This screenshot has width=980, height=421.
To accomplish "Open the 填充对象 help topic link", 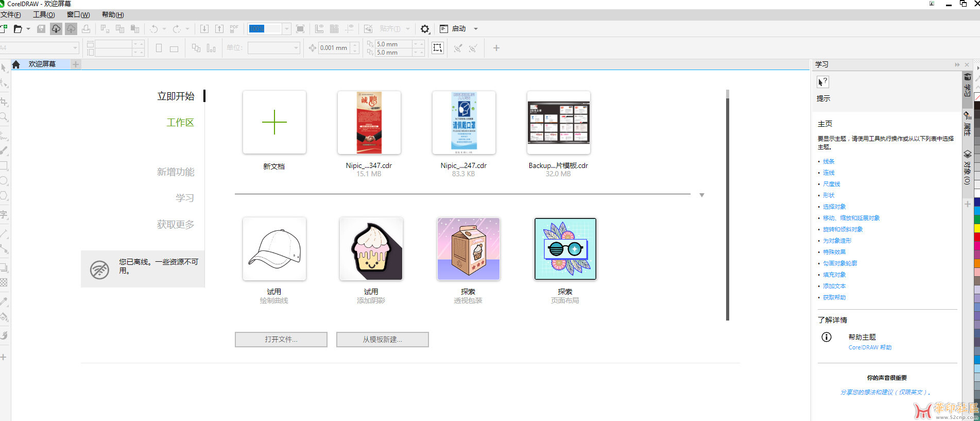I will point(834,275).
